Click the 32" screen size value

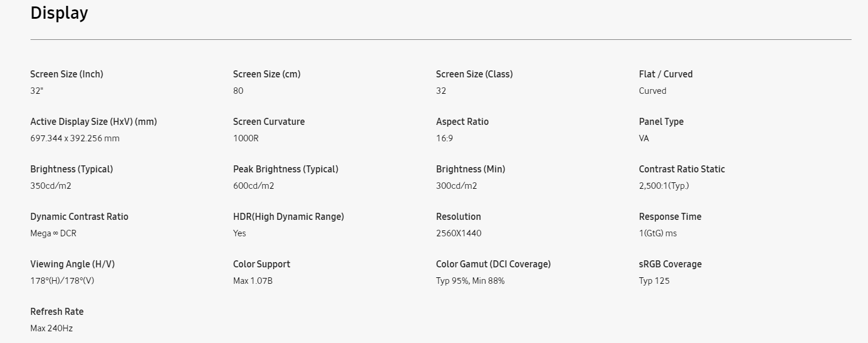click(x=37, y=90)
